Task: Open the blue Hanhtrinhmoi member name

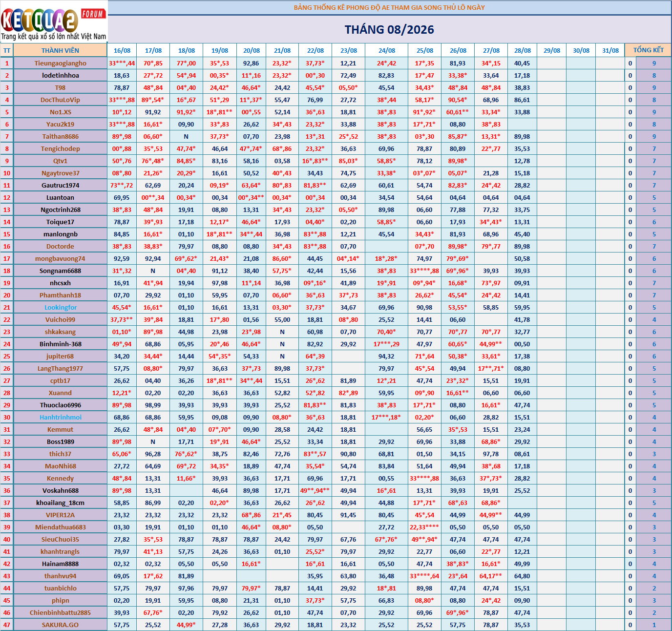Action: pyautogui.click(x=60, y=417)
